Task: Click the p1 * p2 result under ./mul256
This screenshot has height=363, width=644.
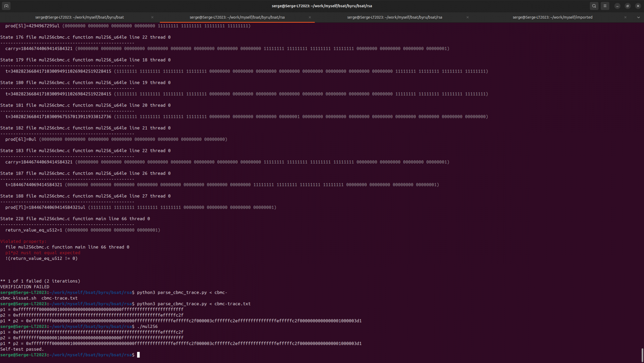Action: 181,344
